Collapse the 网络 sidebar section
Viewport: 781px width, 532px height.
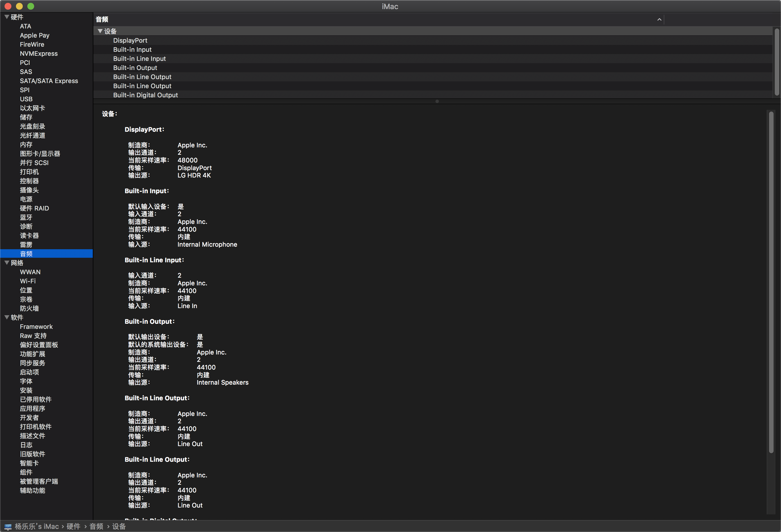point(7,263)
